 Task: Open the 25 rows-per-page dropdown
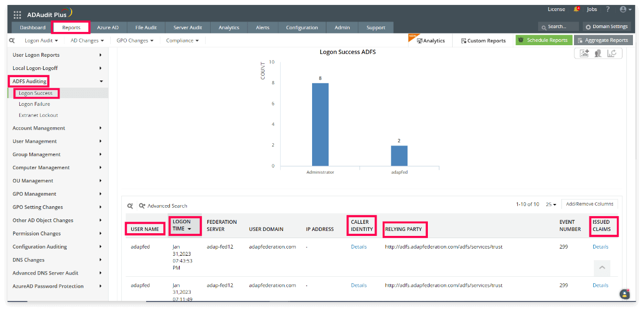click(551, 205)
